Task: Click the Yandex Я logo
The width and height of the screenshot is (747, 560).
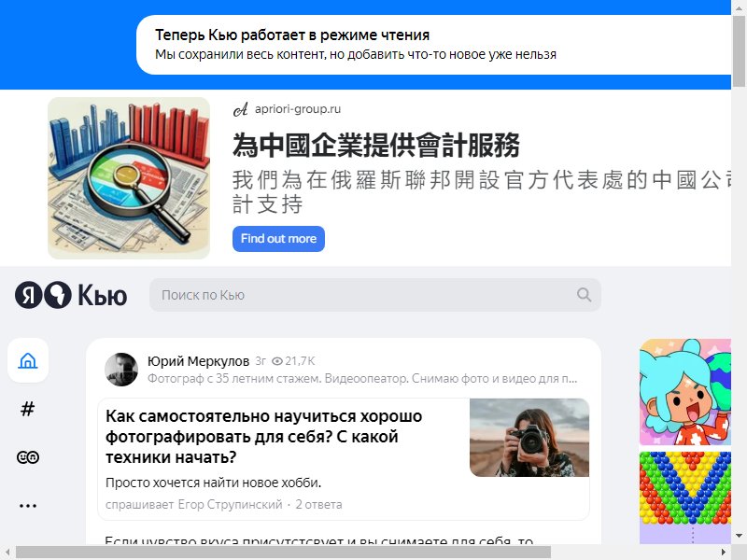Action: [29, 295]
